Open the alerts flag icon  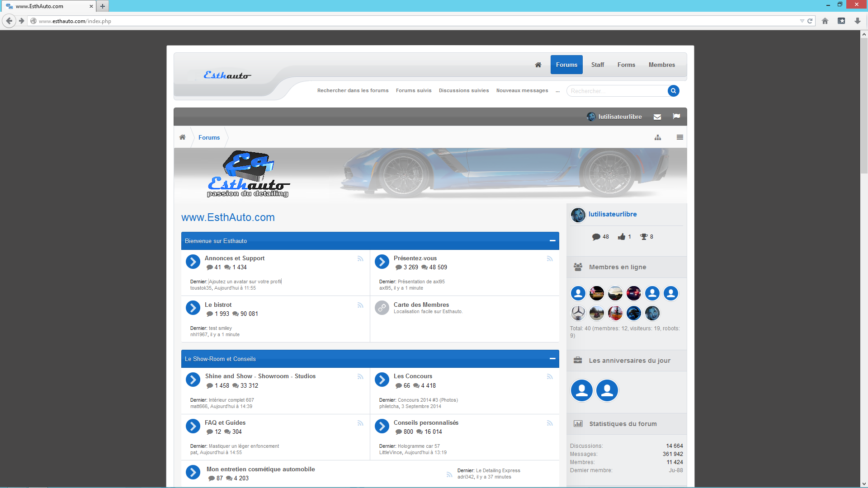[x=676, y=117]
